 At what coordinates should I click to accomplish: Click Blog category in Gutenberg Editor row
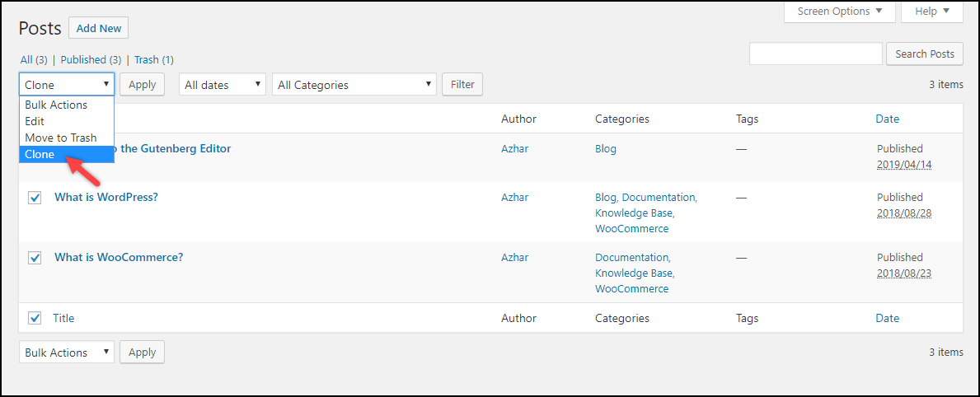pos(606,148)
